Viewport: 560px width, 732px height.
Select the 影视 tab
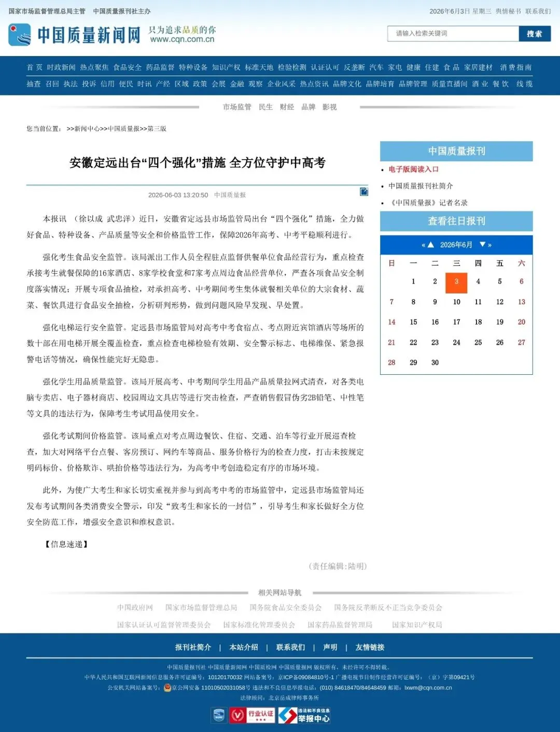point(330,107)
